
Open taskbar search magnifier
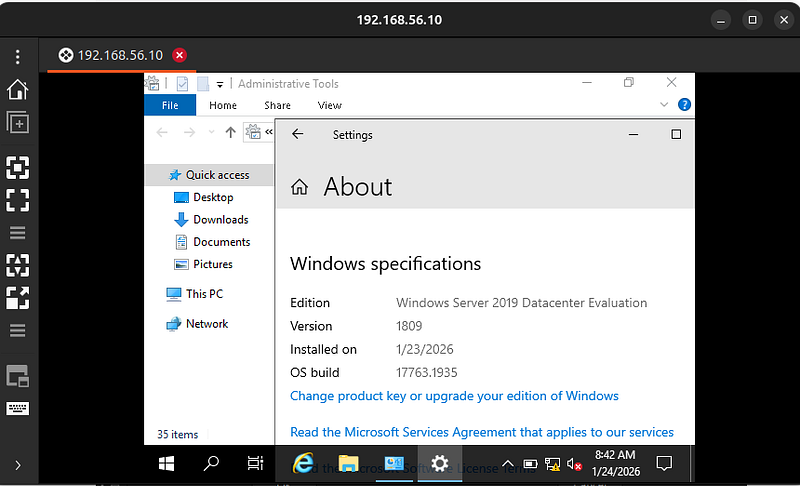(211, 464)
